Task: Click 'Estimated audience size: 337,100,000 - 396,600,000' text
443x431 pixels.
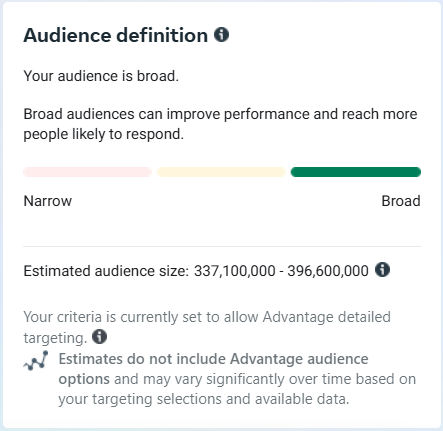Action: point(196,271)
